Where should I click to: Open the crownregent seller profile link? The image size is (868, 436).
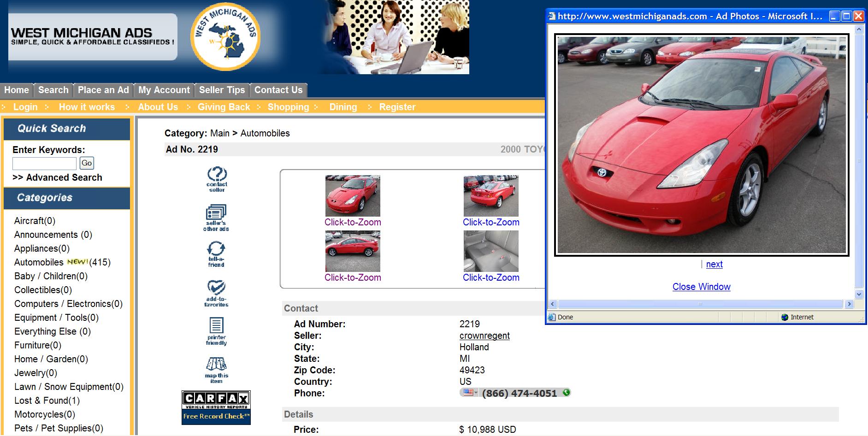[x=484, y=336]
